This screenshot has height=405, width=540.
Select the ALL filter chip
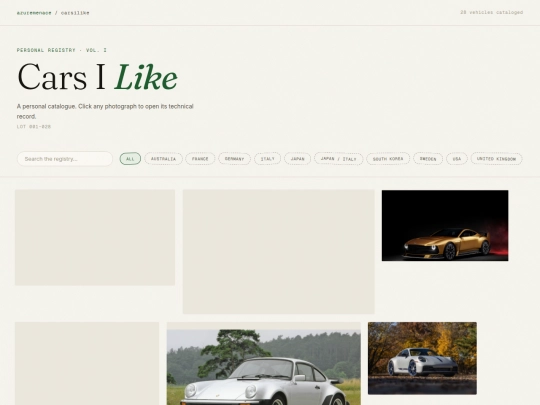pyautogui.click(x=130, y=159)
